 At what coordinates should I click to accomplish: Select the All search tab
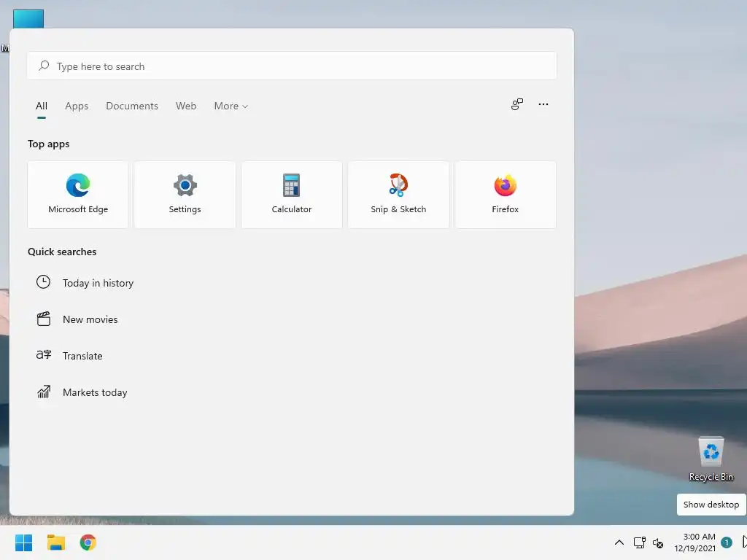[42, 106]
